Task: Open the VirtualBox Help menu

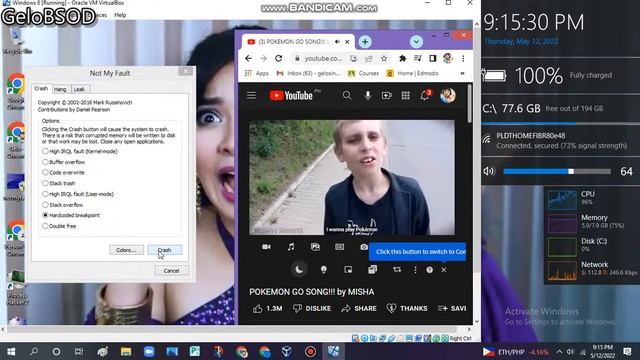Action: tap(120, 15)
